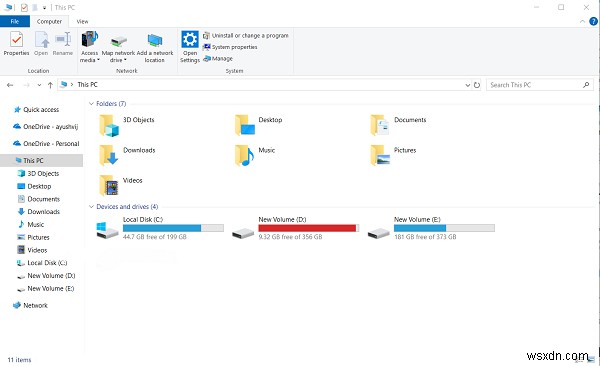The image size is (600, 366).
Task: Click the red New Volume (D:) usage bar
Action: [x=309, y=228]
